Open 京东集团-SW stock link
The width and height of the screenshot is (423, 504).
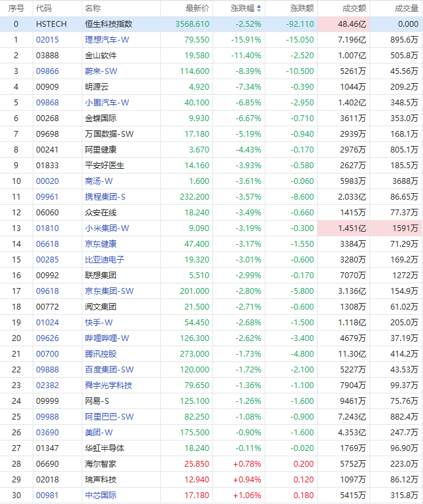point(109,291)
